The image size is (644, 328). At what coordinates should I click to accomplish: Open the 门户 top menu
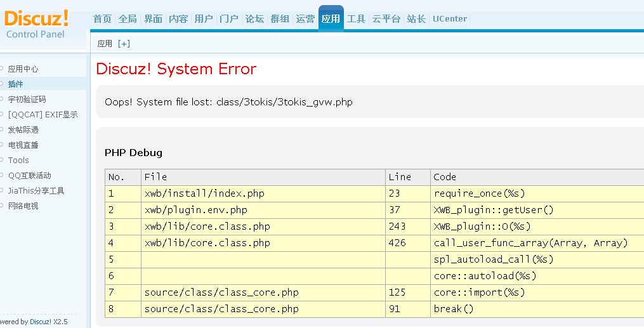(x=229, y=19)
